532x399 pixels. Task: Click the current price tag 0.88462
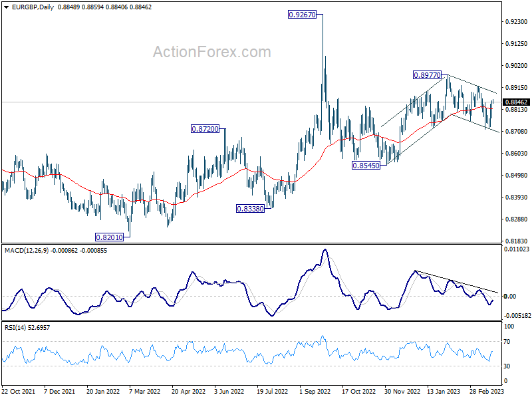coord(516,102)
